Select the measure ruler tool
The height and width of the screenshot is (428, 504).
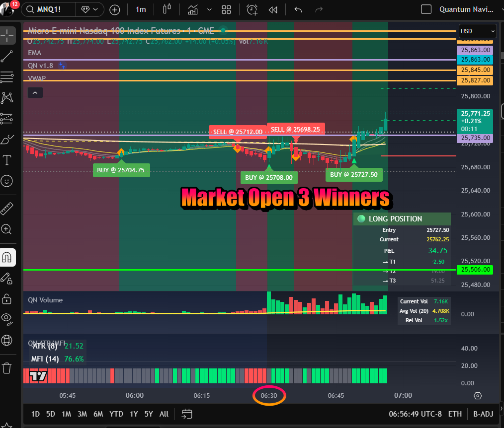(7, 208)
